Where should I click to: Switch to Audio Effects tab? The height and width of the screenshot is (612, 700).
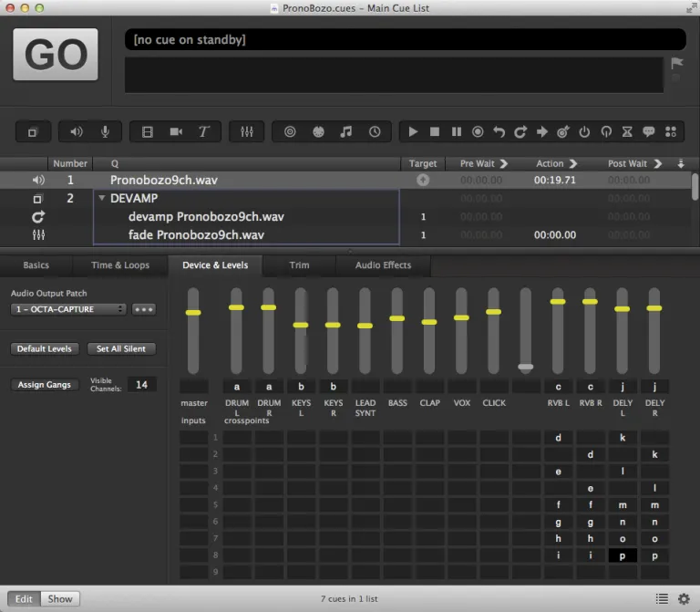(x=383, y=265)
